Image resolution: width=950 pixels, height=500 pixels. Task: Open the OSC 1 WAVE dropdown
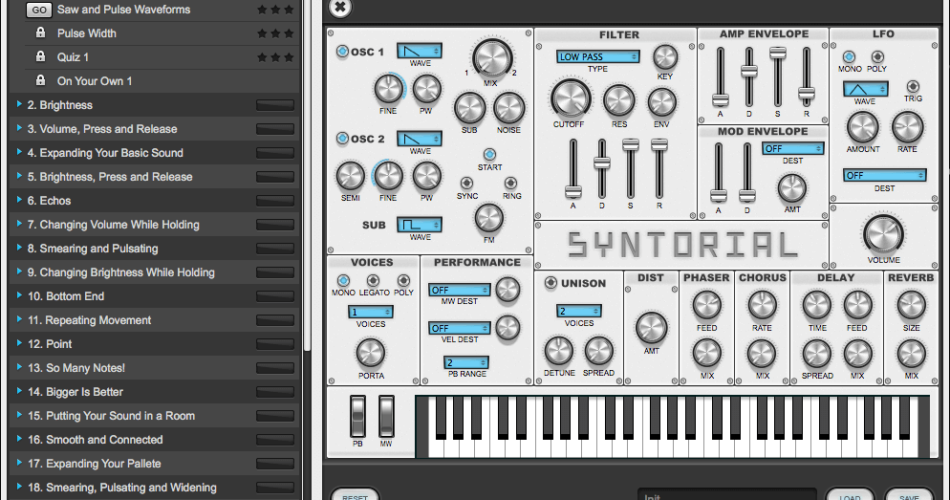[420, 50]
